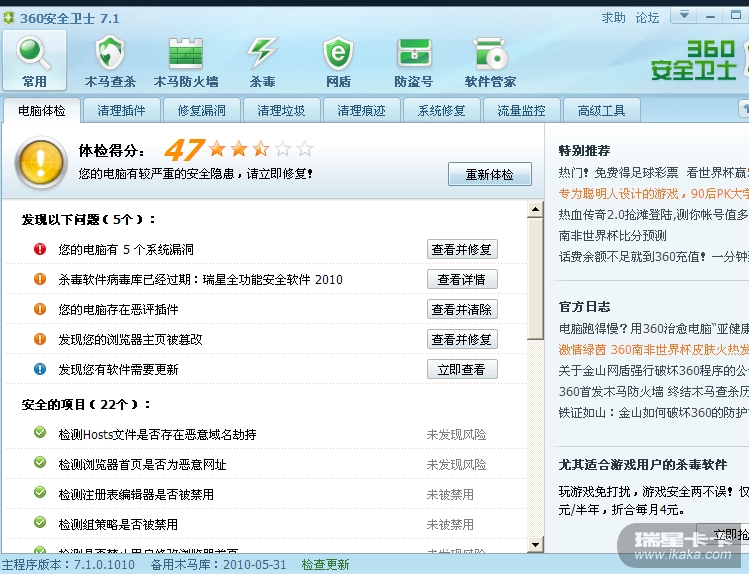Viewport: 749px width, 574px height.
Task: Select the 常用 magnifier icon
Action: [33, 53]
